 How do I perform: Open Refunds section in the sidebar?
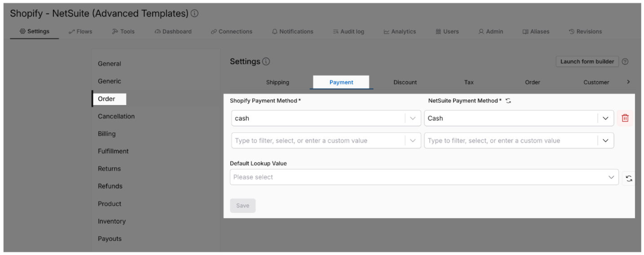pos(110,186)
